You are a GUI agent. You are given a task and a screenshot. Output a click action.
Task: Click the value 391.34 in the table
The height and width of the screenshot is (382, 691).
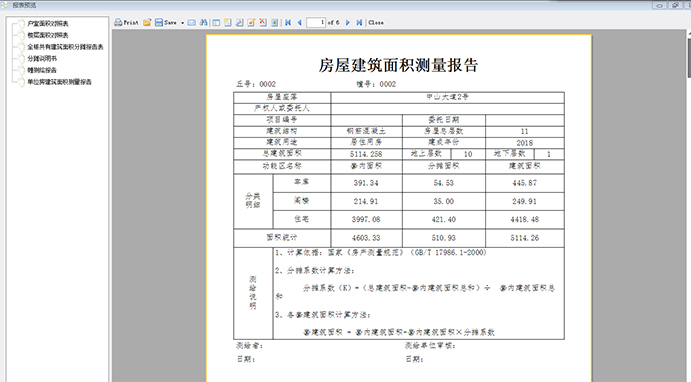click(366, 183)
